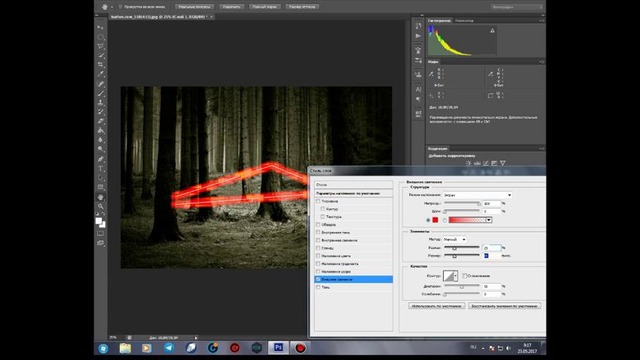Select the Наложение цвета style row

353,256
